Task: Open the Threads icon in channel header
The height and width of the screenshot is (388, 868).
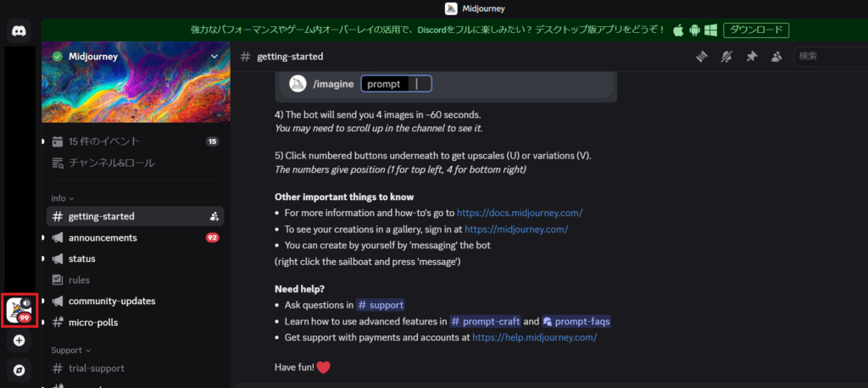Action: 703,57
